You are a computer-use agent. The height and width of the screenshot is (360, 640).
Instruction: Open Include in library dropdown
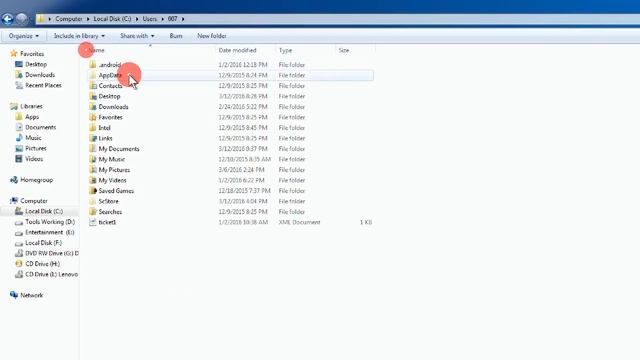point(79,36)
